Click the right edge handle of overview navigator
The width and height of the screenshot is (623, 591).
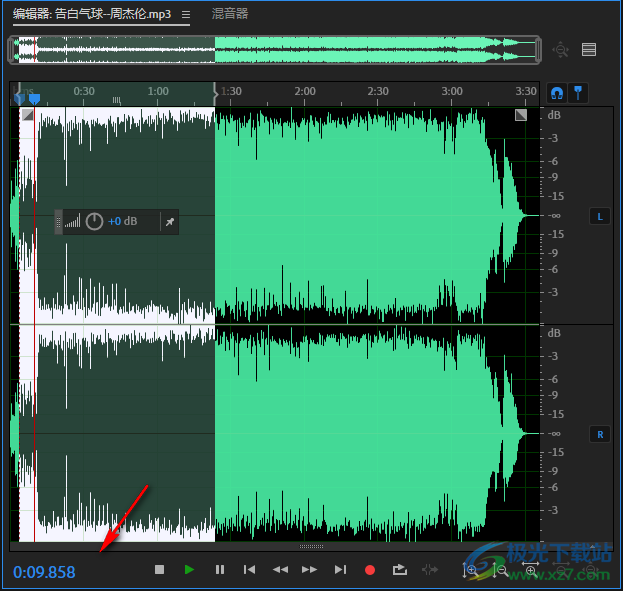coord(538,50)
